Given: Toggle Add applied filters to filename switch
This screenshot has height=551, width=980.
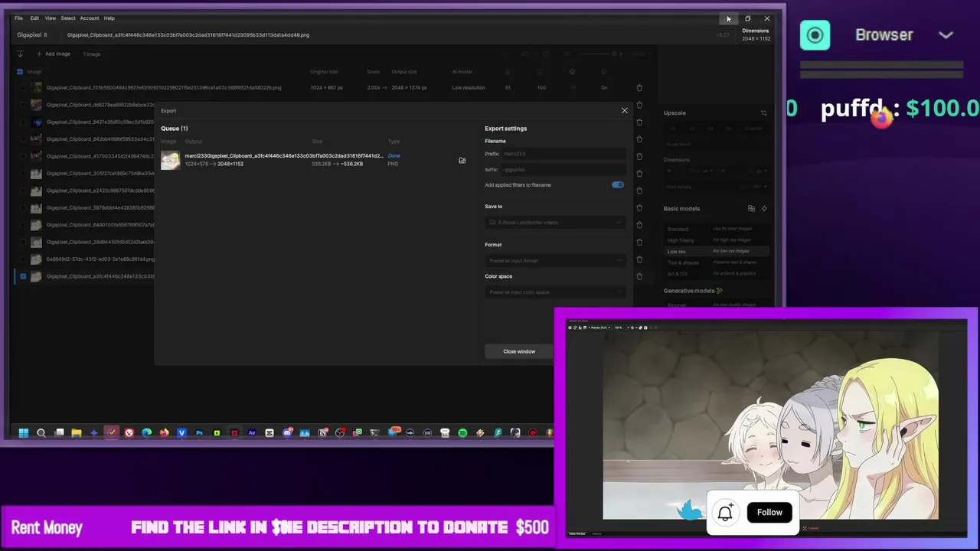Looking at the screenshot, I should tap(618, 185).
